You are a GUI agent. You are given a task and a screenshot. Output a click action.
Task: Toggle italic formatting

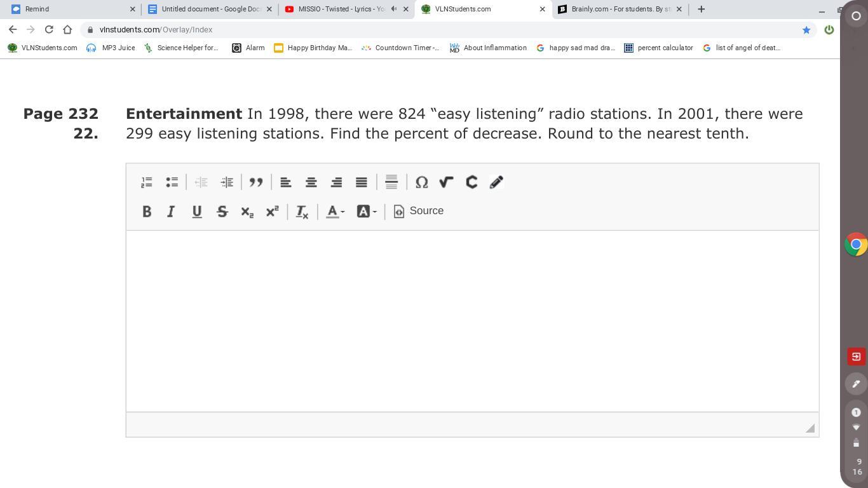click(x=171, y=212)
